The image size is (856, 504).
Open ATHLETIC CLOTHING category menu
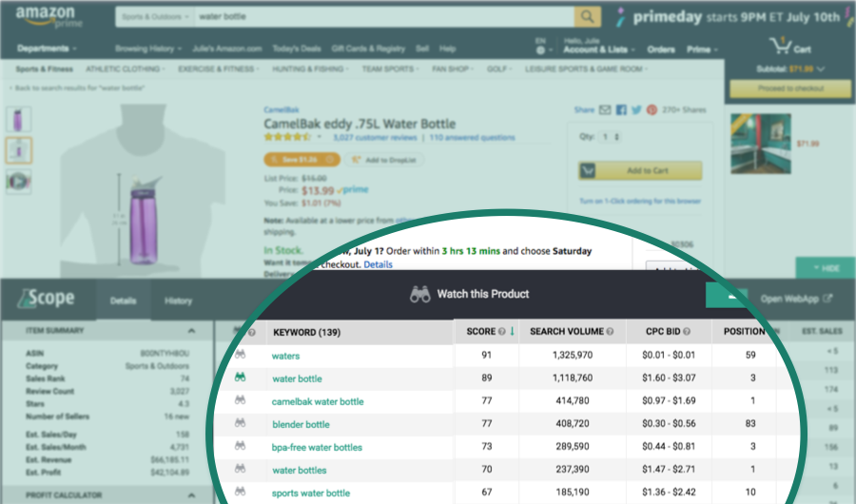[x=125, y=69]
